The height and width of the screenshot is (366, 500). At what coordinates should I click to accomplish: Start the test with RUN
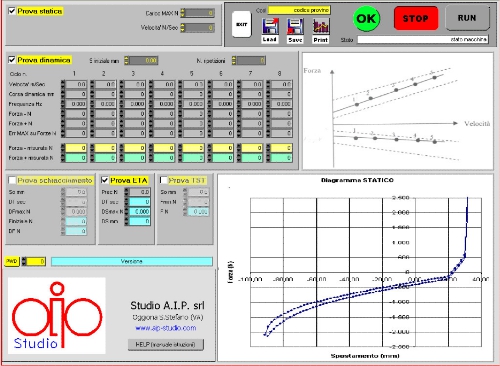pyautogui.click(x=467, y=18)
